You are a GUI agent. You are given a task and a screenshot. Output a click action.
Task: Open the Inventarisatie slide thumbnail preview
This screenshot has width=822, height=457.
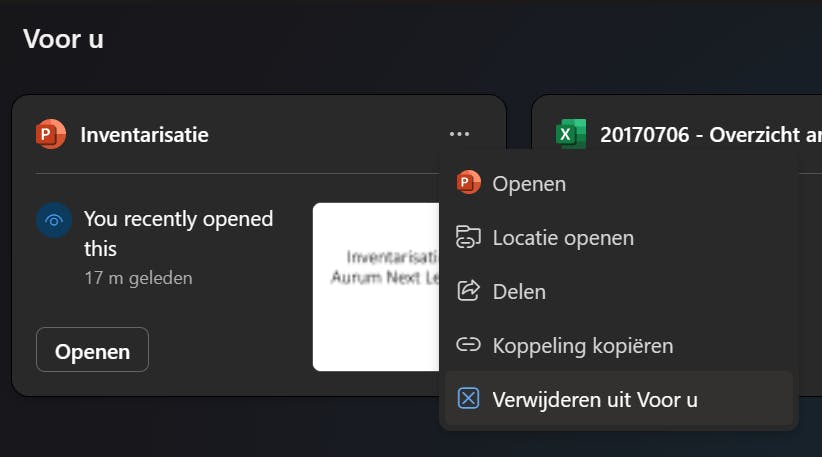click(376, 286)
